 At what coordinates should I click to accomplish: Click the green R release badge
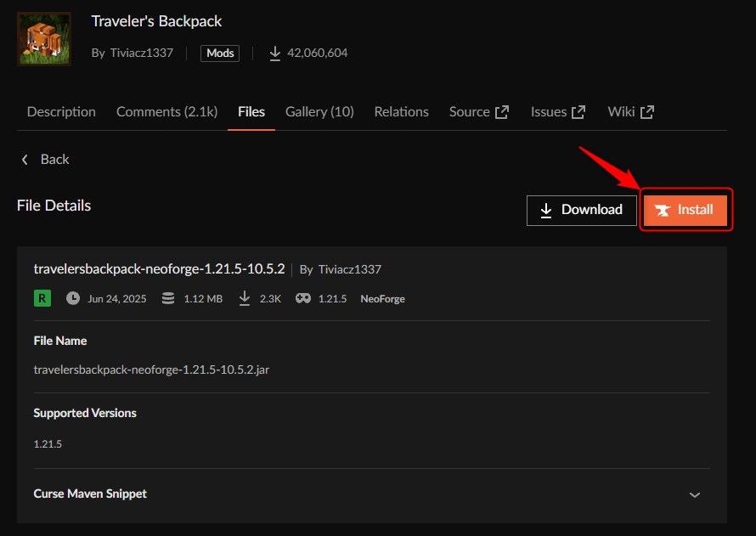pos(42,298)
